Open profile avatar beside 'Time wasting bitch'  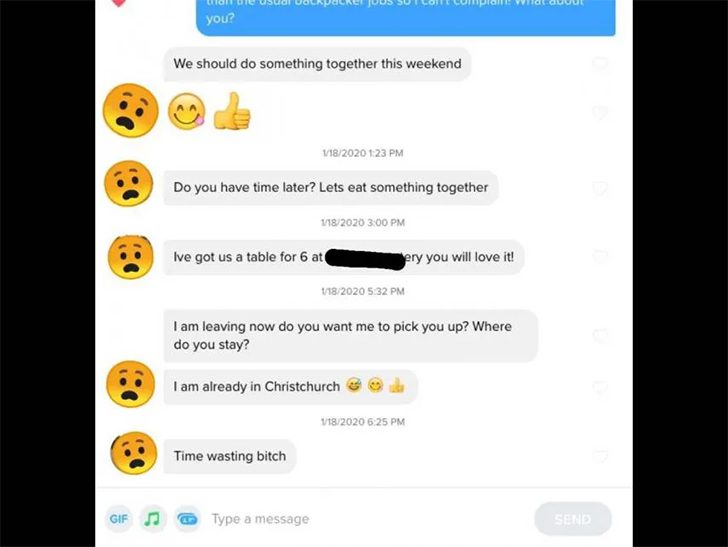click(x=134, y=453)
